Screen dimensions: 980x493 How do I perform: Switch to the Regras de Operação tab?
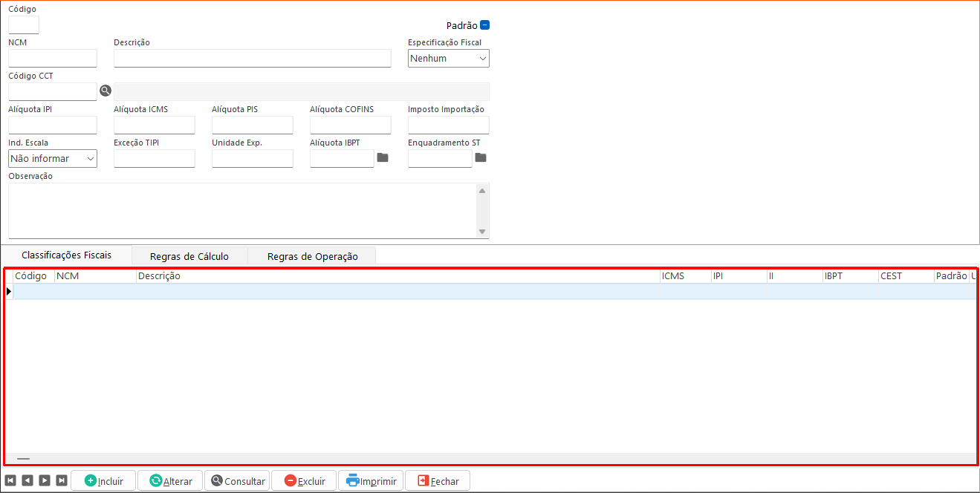312,256
